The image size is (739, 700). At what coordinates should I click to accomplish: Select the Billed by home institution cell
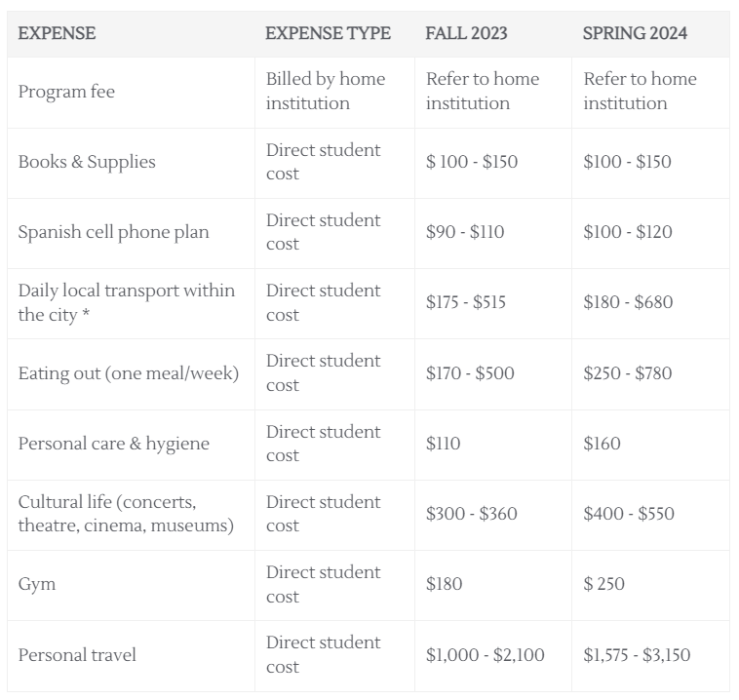(326, 91)
